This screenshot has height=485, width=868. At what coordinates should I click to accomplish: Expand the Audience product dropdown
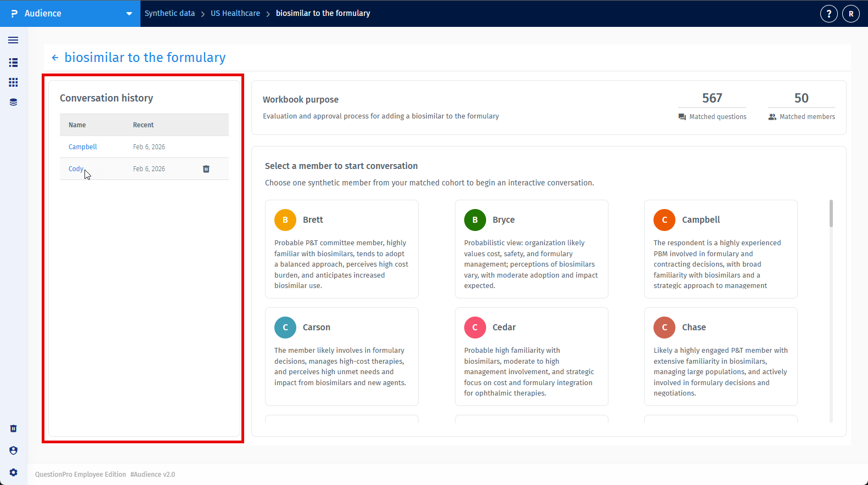(129, 14)
